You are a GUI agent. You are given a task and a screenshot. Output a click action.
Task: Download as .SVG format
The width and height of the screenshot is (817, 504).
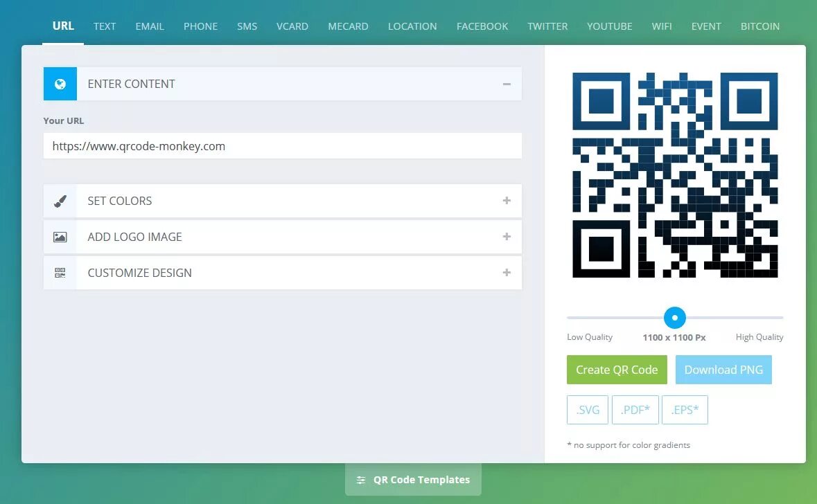588,410
